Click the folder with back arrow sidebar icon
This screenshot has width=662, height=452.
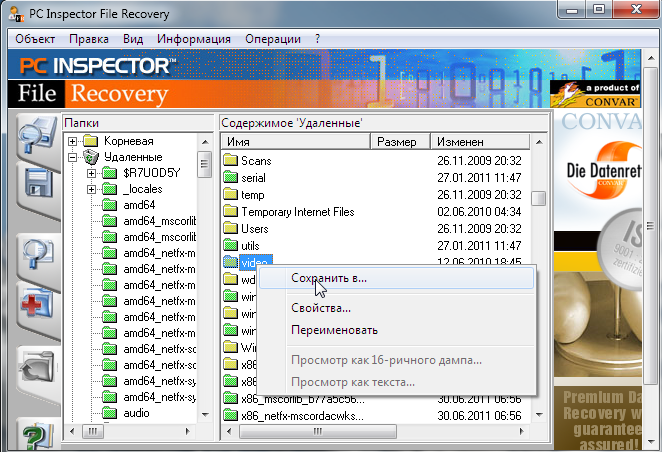click(x=37, y=367)
